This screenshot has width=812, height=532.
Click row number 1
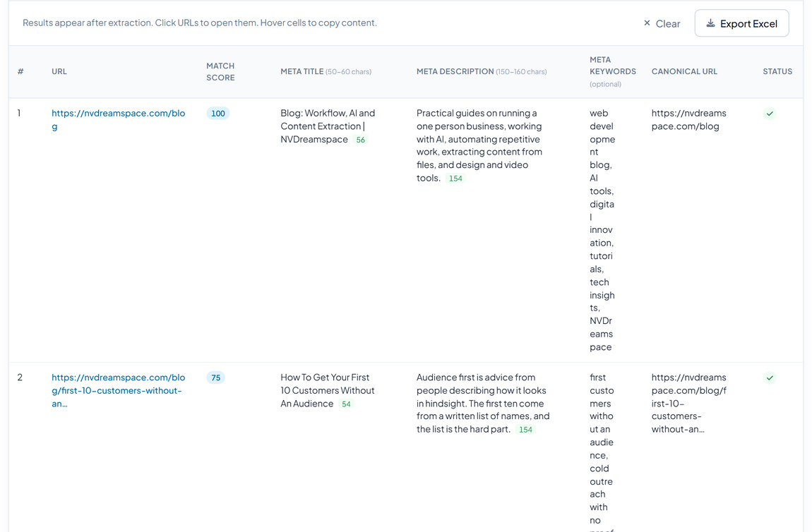point(19,113)
